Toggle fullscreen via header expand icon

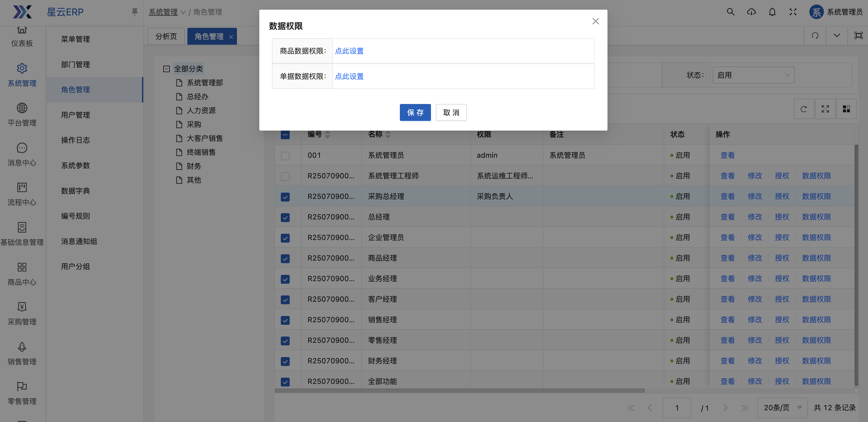pyautogui.click(x=793, y=12)
